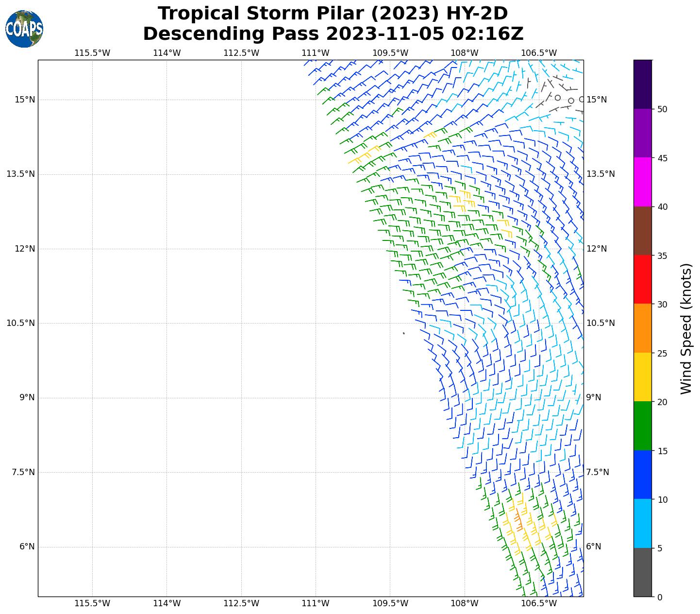Viewport: 700px width, 614px height.
Task: Click the red 30-35 knots colorbar segment
Action: tap(643, 279)
